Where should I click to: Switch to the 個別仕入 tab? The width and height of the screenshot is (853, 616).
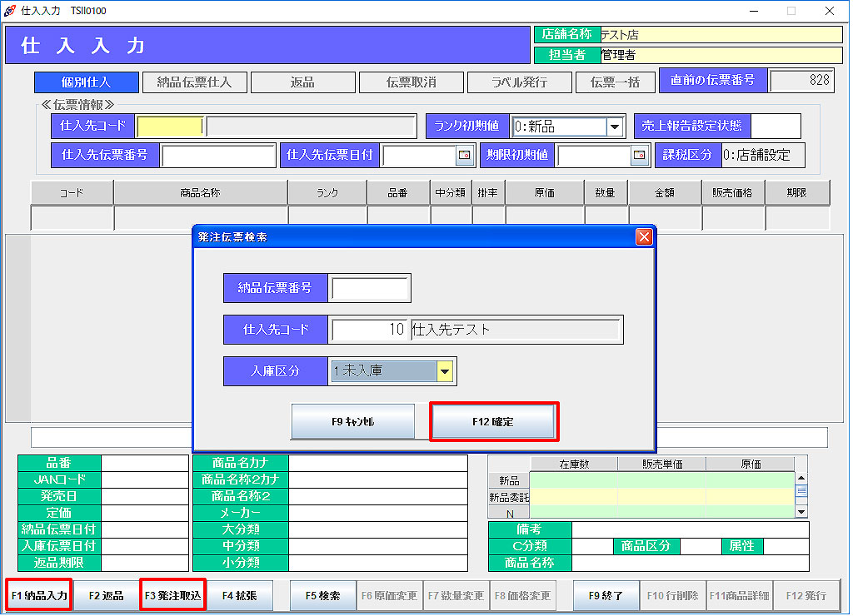[x=86, y=82]
